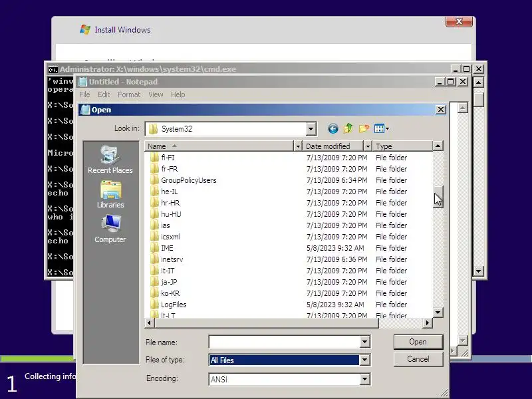Select the GroupPolicyUsers folder icon
Screen dimensions: 532x399
pyautogui.click(x=154, y=180)
